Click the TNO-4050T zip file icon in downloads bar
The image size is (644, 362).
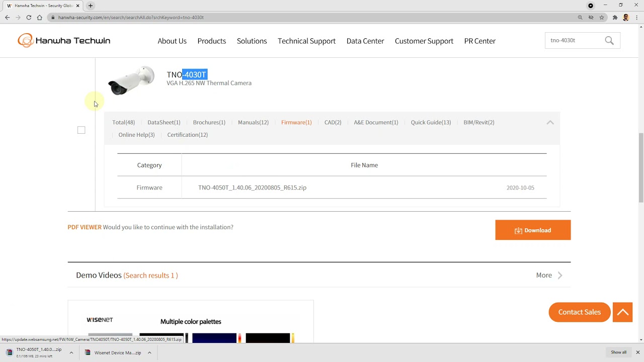(x=9, y=352)
